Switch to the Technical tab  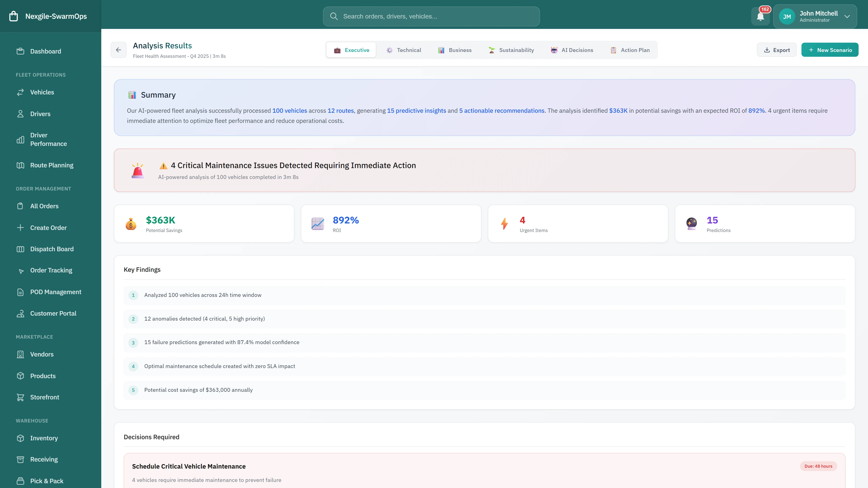[x=403, y=50]
